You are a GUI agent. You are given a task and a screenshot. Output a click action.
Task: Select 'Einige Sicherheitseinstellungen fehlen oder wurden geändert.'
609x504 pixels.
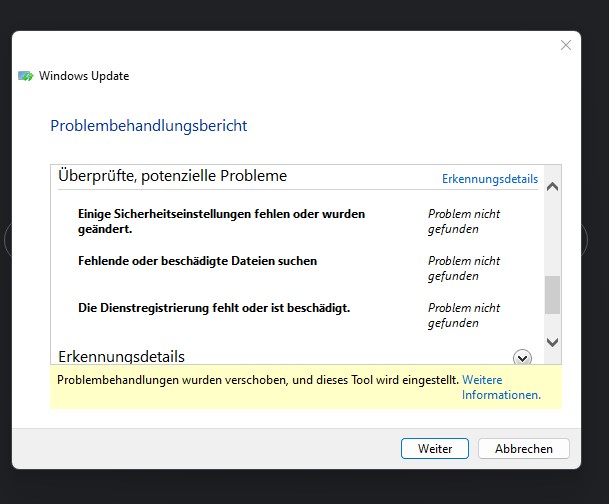pos(221,221)
